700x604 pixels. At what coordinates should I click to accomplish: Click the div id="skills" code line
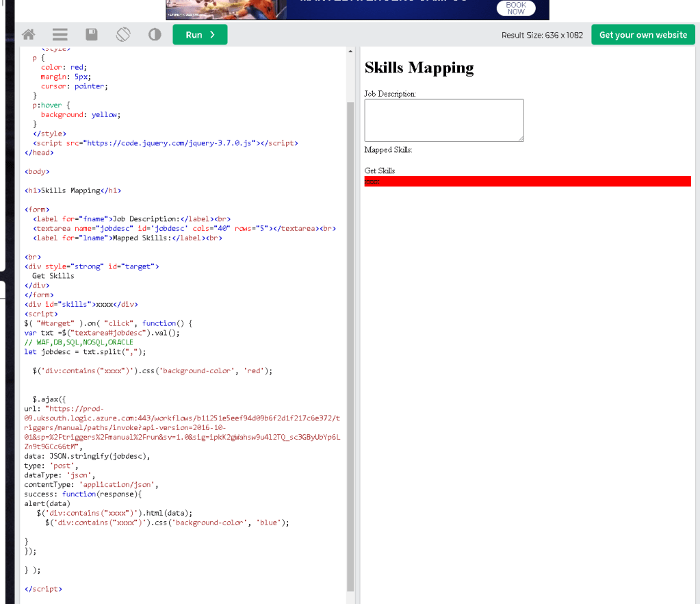[81, 304]
